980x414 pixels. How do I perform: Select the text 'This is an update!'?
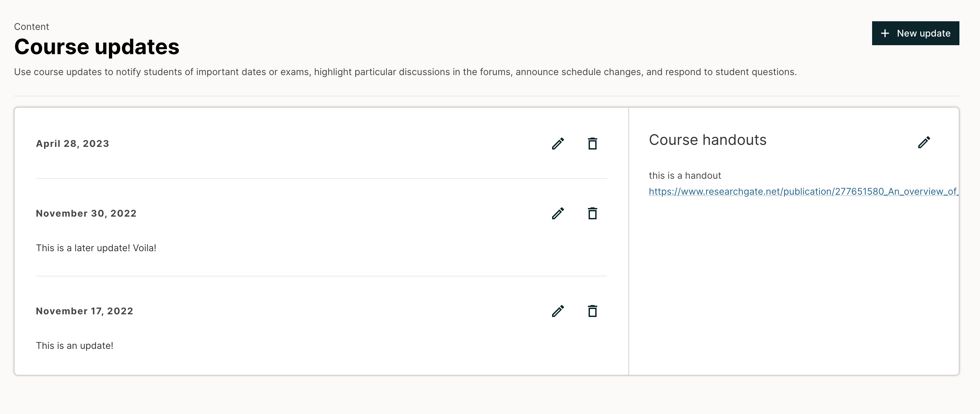(75, 346)
